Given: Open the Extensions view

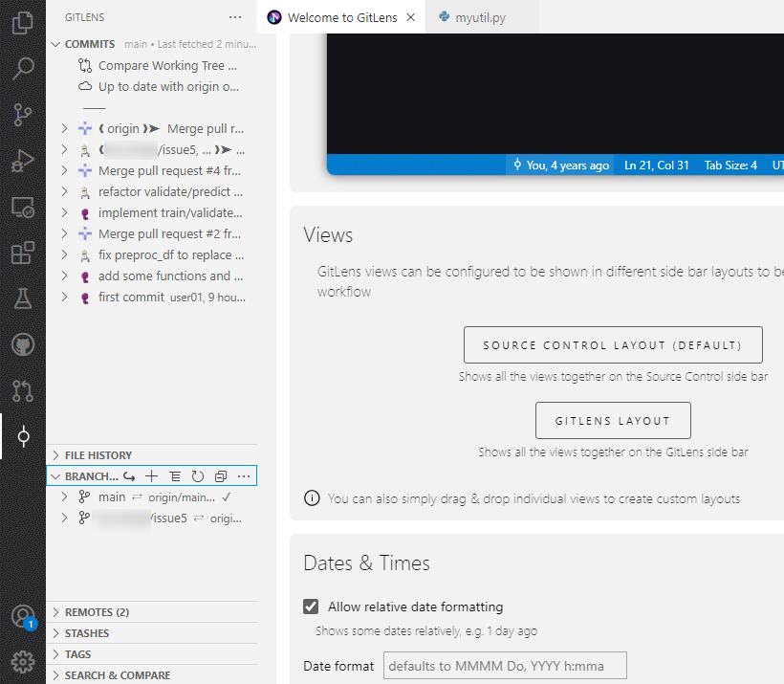Looking at the screenshot, I should click(22, 253).
